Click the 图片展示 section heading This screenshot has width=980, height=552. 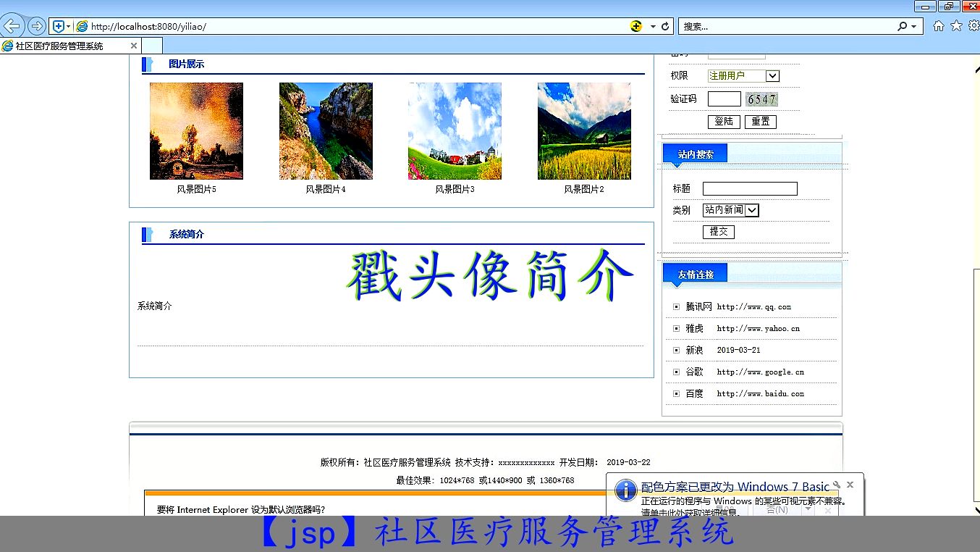click(x=187, y=64)
